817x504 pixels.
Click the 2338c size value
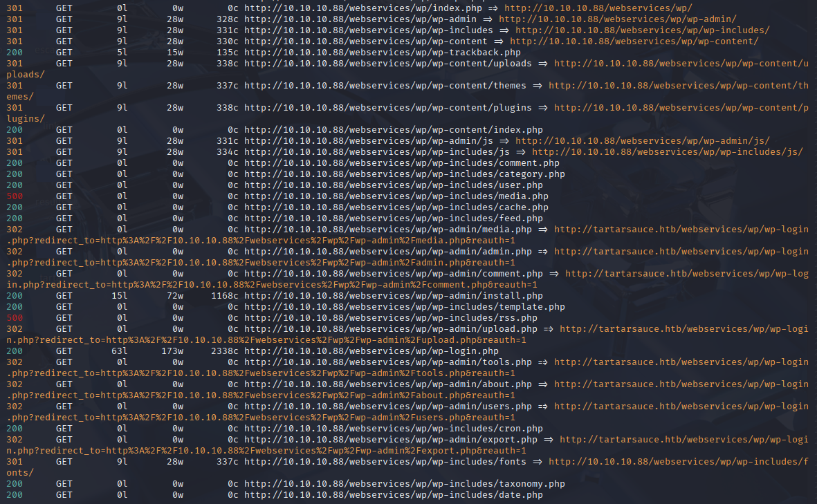(225, 351)
